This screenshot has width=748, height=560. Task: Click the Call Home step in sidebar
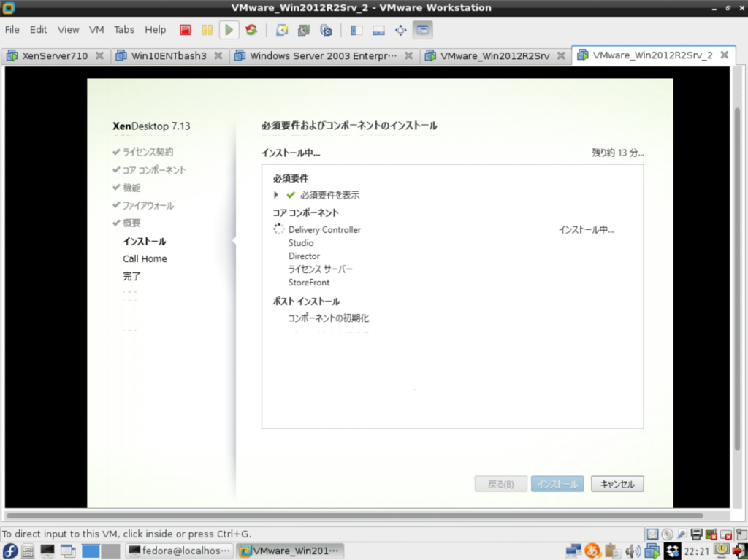coord(145,258)
